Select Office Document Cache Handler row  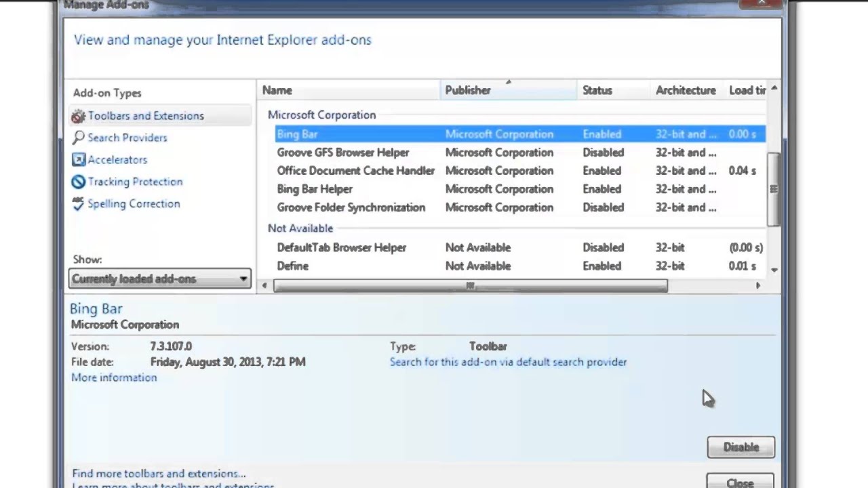tap(520, 171)
